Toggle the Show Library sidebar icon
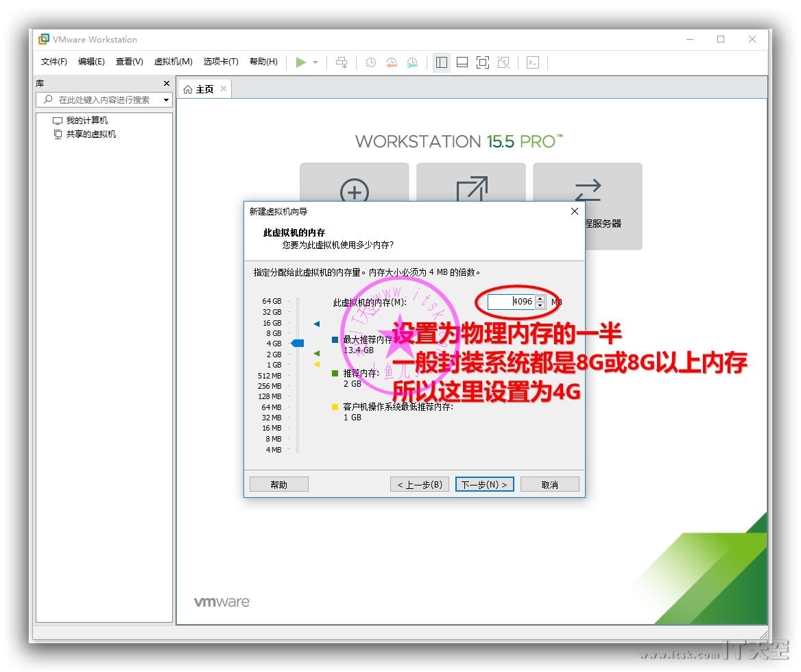This screenshot has height=672, width=801. click(442, 62)
